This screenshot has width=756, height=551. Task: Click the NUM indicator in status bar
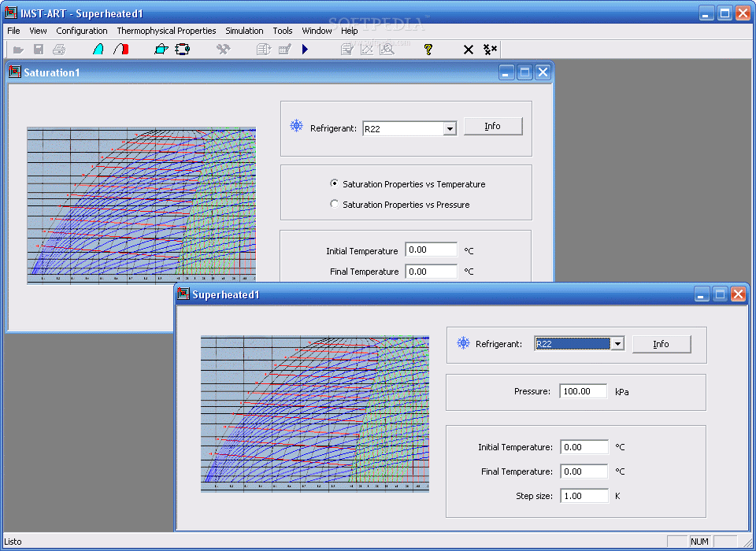(x=699, y=542)
